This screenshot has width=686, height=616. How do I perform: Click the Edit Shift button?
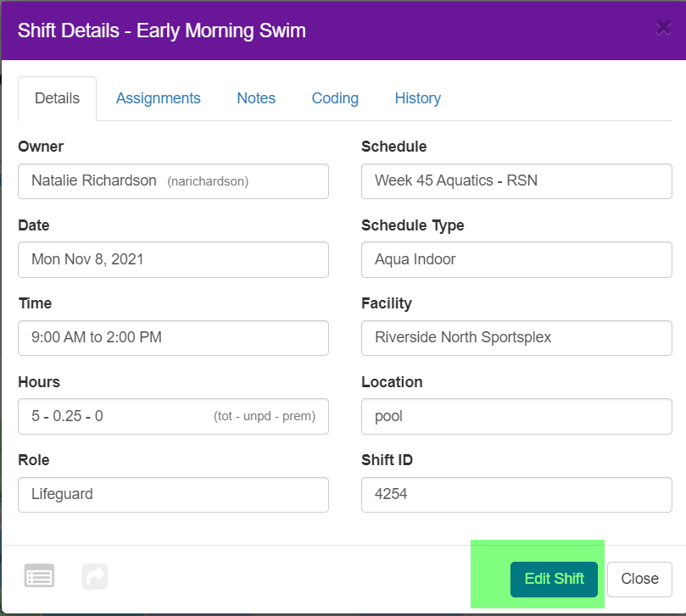tap(554, 579)
